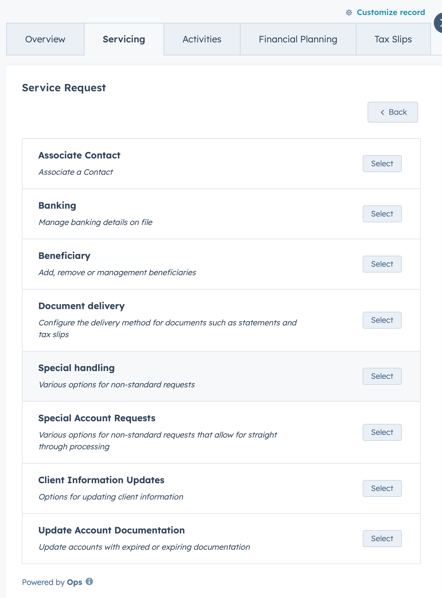Screen dimensions: 442x598
Task: Select the Associate Contact request
Action: [382, 164]
